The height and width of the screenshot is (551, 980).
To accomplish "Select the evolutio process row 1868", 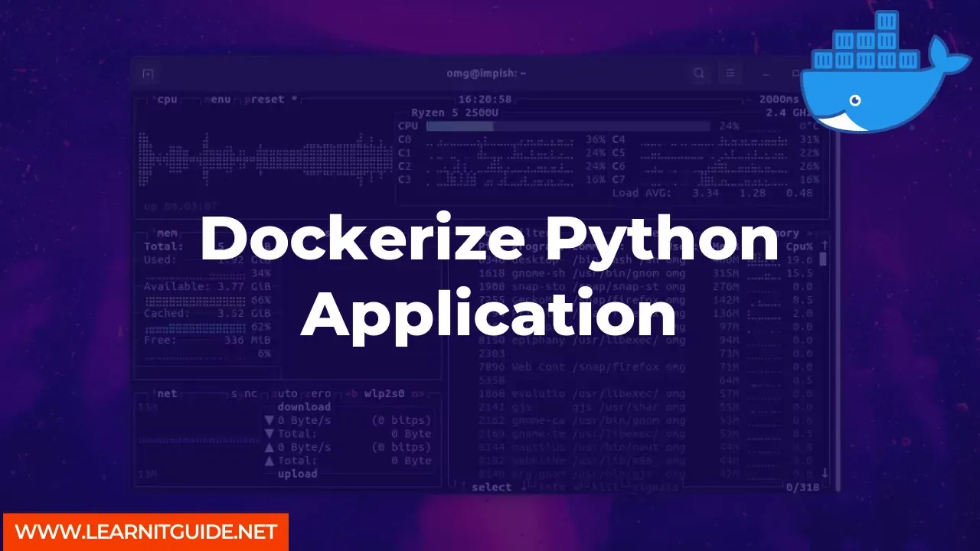I will (645, 393).
